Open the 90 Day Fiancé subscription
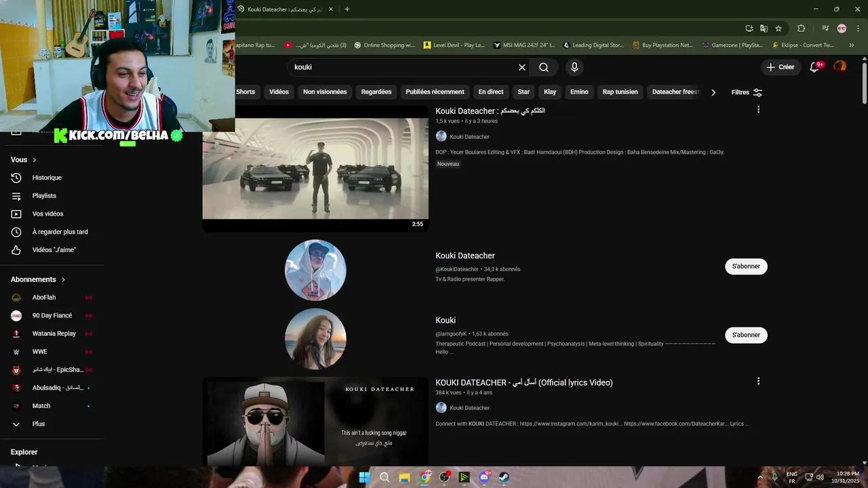Image resolution: width=868 pixels, height=488 pixels. click(x=52, y=316)
